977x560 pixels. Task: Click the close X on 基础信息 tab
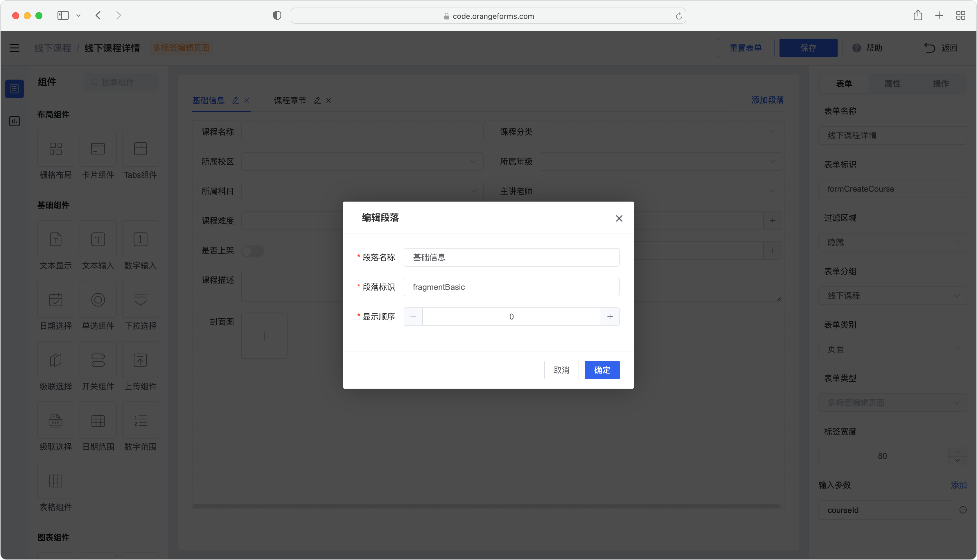tap(247, 101)
